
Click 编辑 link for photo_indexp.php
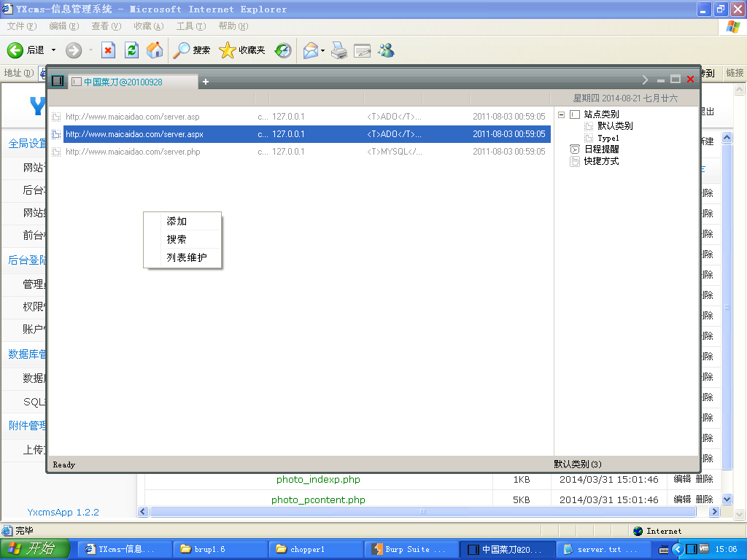pos(682,479)
